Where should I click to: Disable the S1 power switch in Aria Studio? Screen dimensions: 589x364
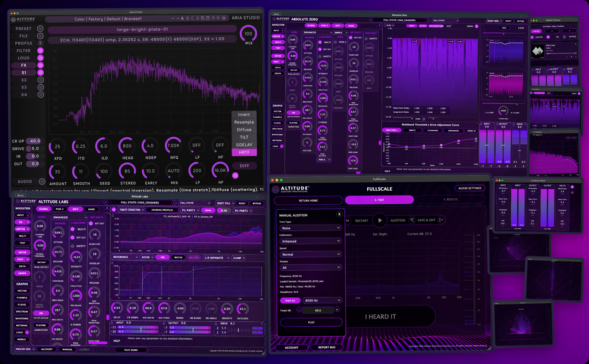click(x=40, y=73)
